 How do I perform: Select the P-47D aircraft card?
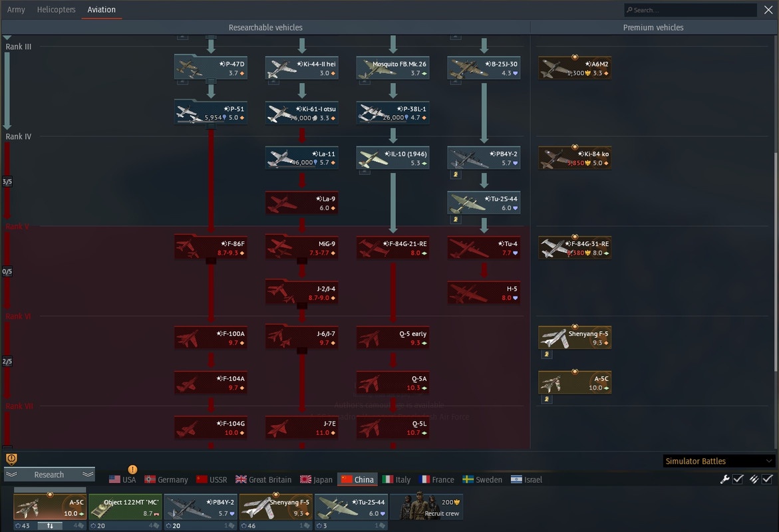211,68
